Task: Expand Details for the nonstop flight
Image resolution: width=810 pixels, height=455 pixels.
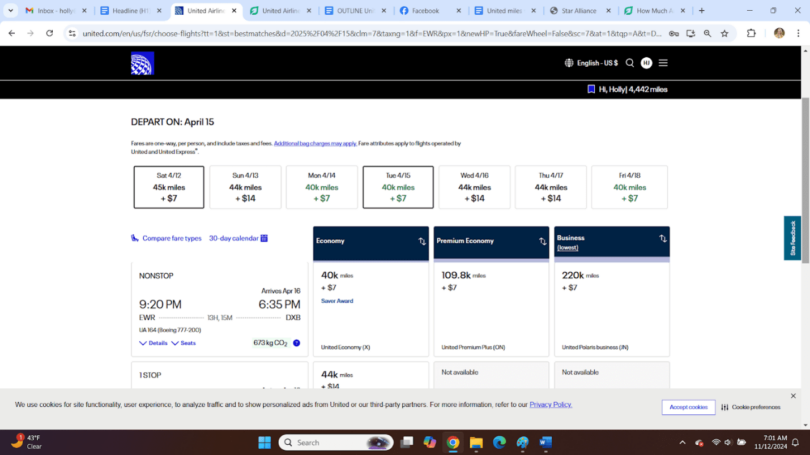Action: 153,343
